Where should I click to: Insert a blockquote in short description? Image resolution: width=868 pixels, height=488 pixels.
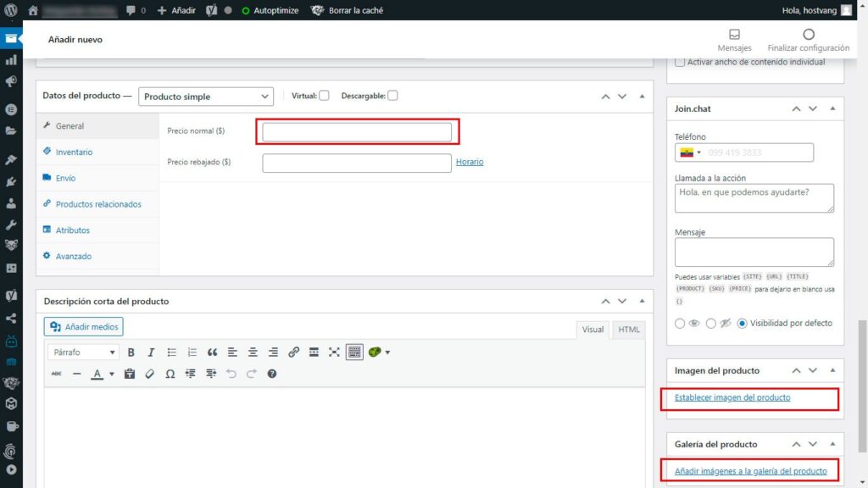point(212,352)
